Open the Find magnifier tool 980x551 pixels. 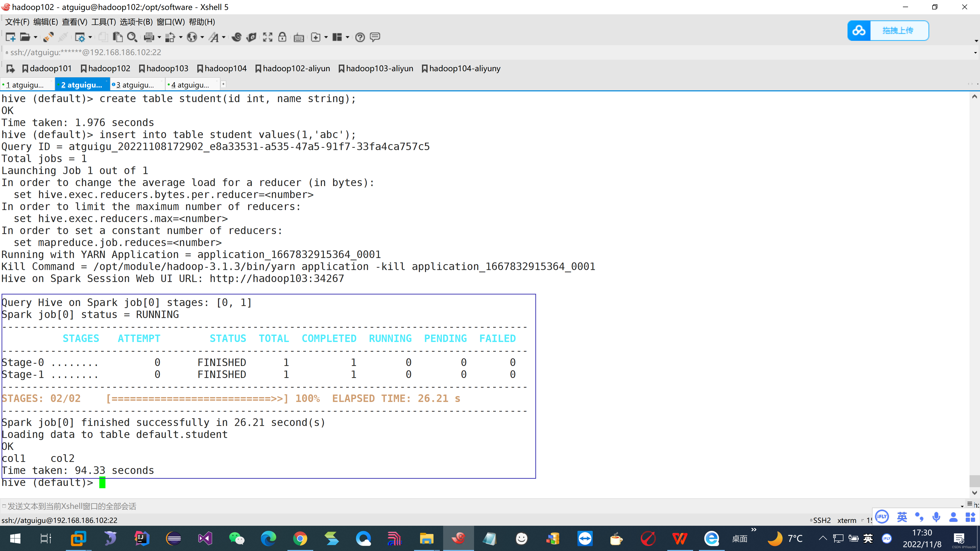132,37
